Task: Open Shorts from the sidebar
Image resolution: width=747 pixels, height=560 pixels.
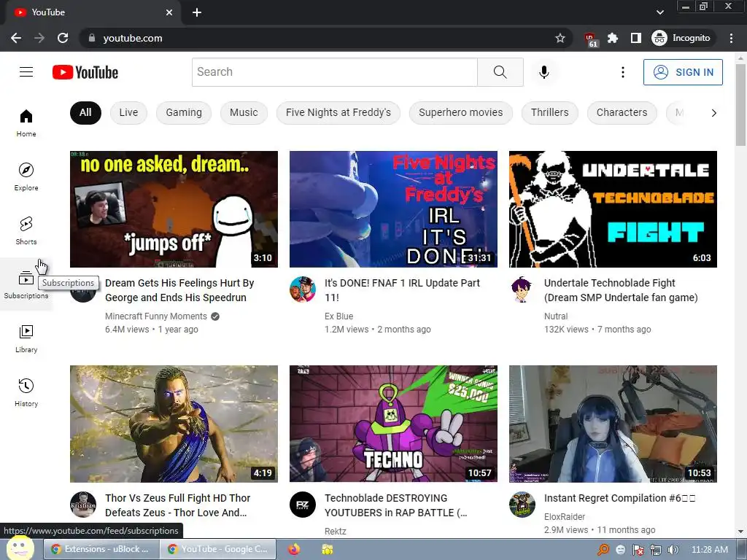Action: tap(26, 231)
